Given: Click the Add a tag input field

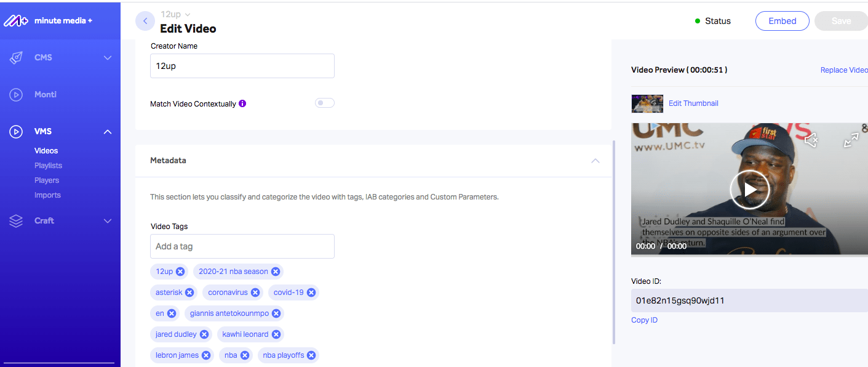Looking at the screenshot, I should (242, 246).
